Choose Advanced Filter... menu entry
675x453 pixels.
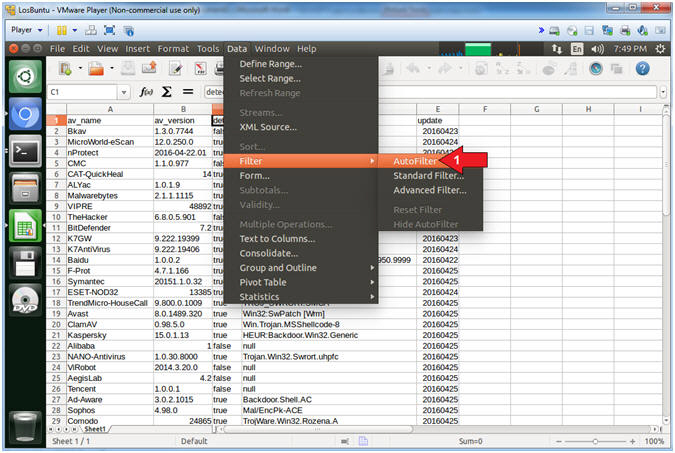[430, 190]
